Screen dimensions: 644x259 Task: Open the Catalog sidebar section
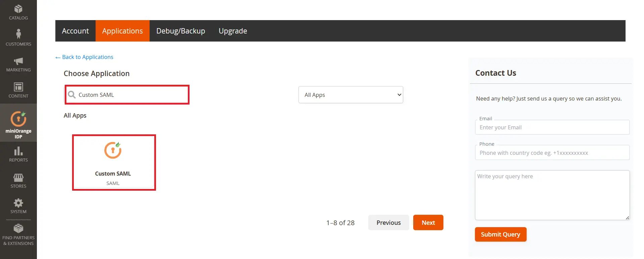18,12
